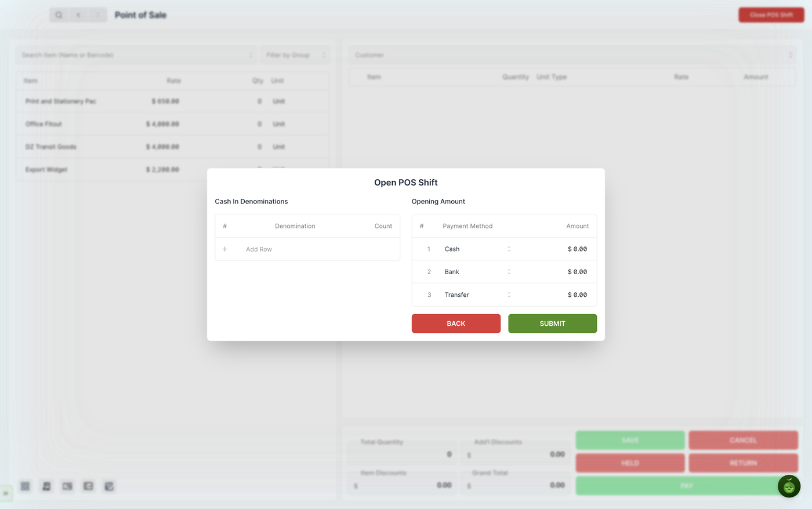
Task: Click the CANCEL button behind the dialog
Action: 743,440
